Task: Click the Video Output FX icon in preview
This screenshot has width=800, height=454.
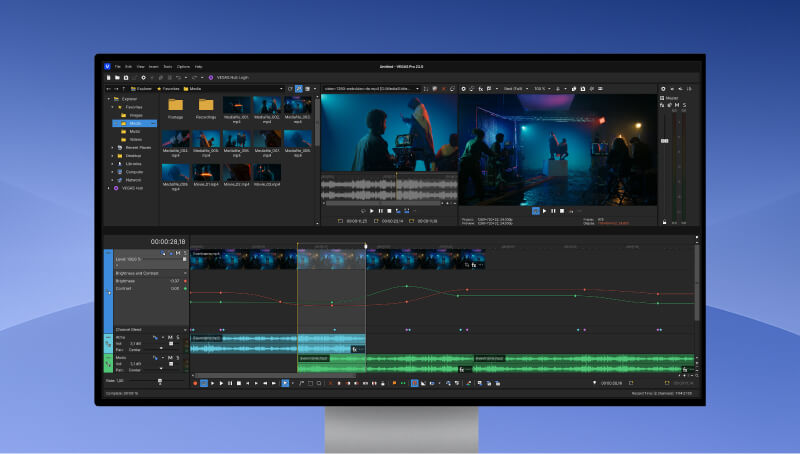Action: [480, 89]
